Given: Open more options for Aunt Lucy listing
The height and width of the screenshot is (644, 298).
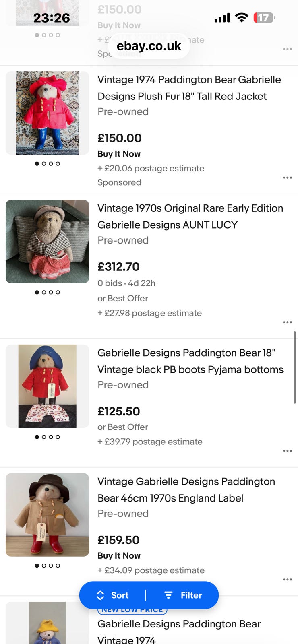Looking at the screenshot, I should tap(287, 322).
